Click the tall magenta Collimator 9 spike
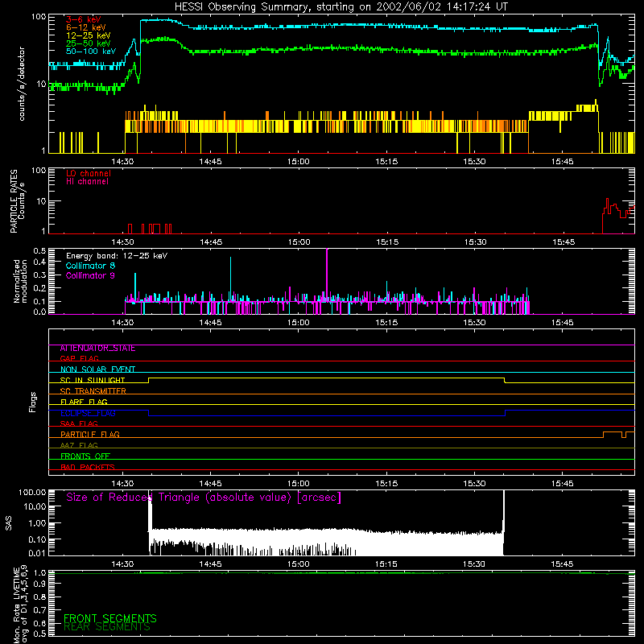 pos(327,275)
